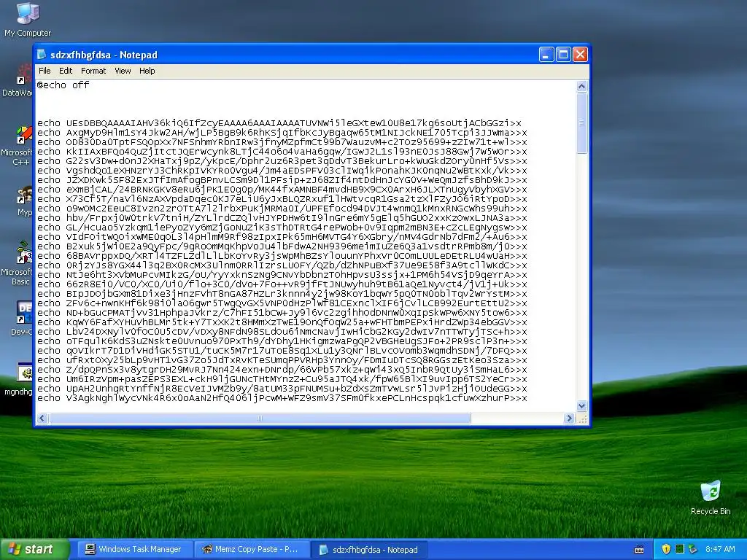Switch to Memz Copy Paste taskbar button
Screen dimensions: 747x560
(x=252, y=549)
